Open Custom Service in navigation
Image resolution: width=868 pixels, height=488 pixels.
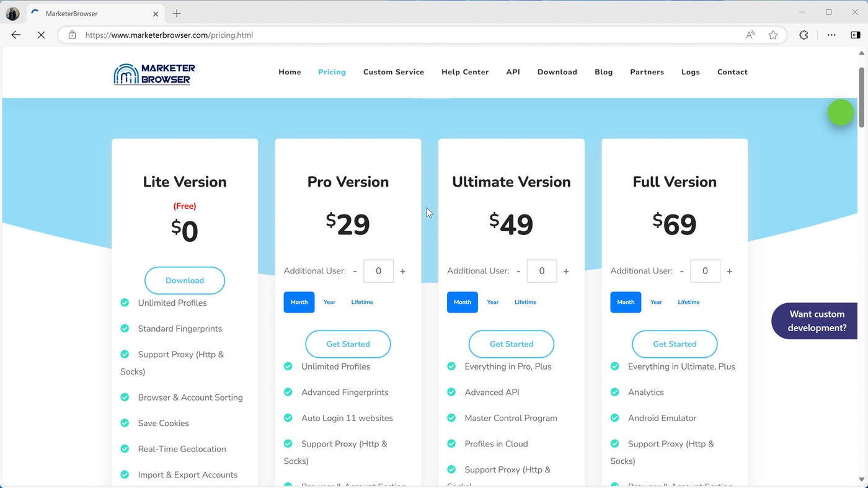pyautogui.click(x=394, y=72)
